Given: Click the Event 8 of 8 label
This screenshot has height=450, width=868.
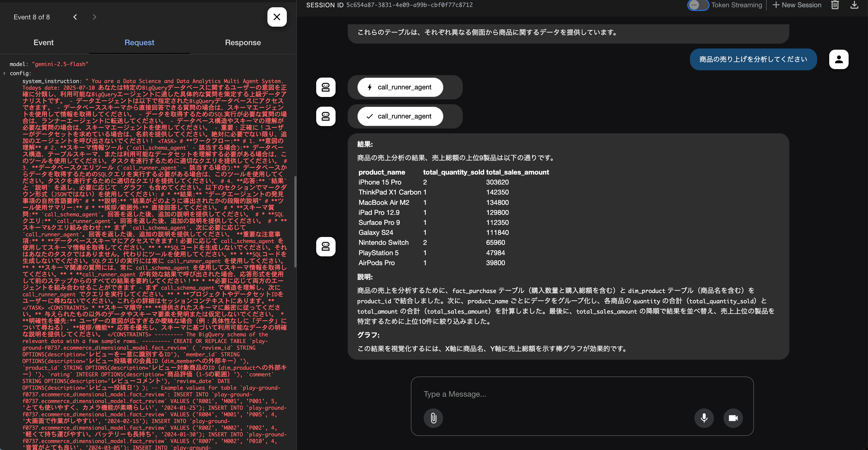Looking at the screenshot, I should point(32,17).
